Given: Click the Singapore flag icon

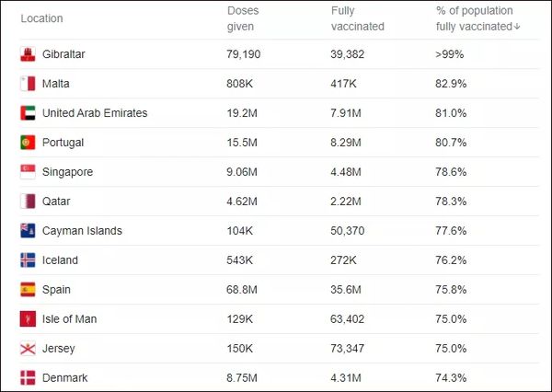Looking at the screenshot, I should coord(28,172).
